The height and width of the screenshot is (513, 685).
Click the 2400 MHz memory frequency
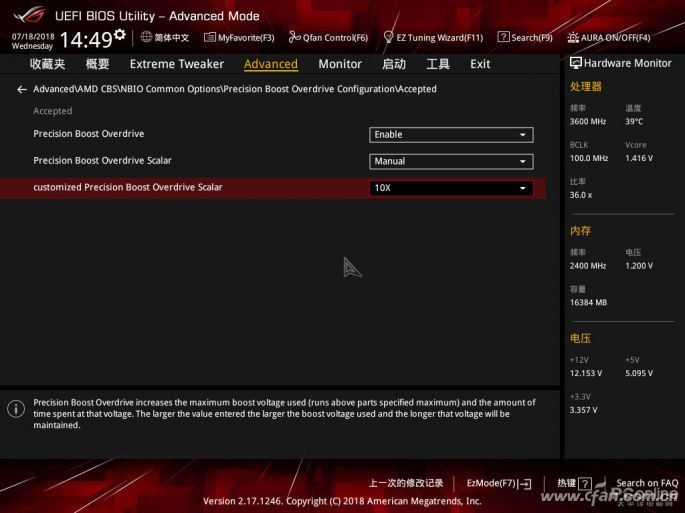[x=588, y=266]
